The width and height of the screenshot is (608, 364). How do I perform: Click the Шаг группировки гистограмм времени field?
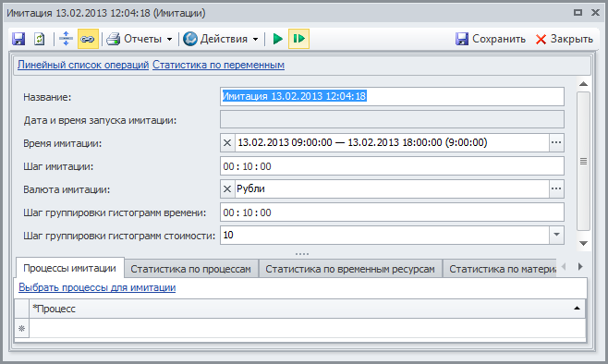(x=392, y=212)
